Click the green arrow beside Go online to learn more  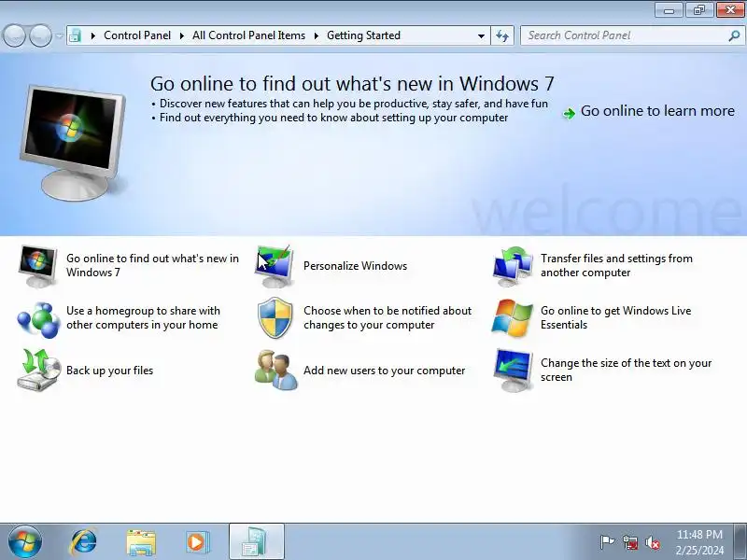(569, 113)
